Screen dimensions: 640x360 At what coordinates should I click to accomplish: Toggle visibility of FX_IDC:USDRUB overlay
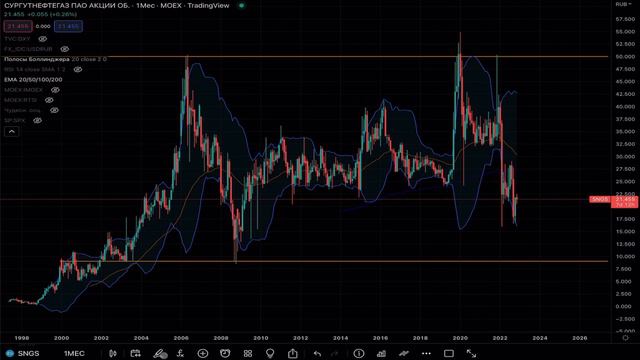pos(64,49)
